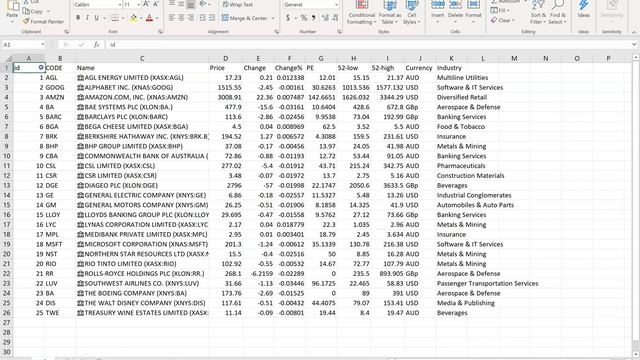
Task: Select row 13 header
Action: tap(7, 185)
